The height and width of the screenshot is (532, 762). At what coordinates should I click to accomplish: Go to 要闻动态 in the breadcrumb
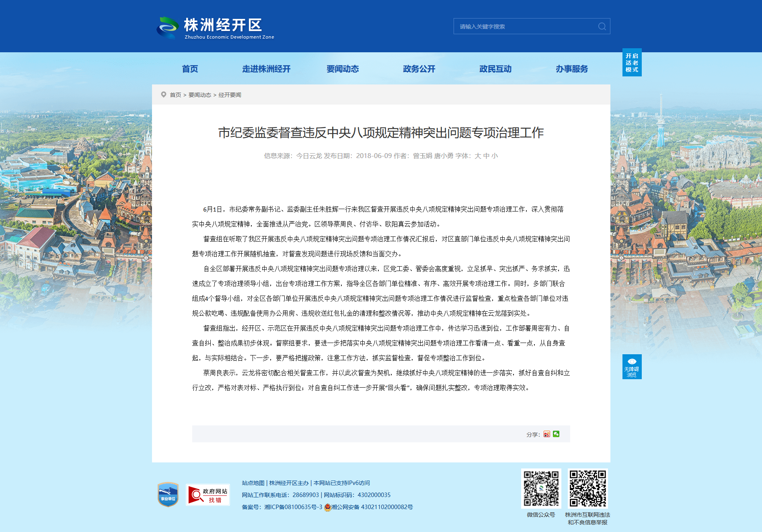pos(200,95)
